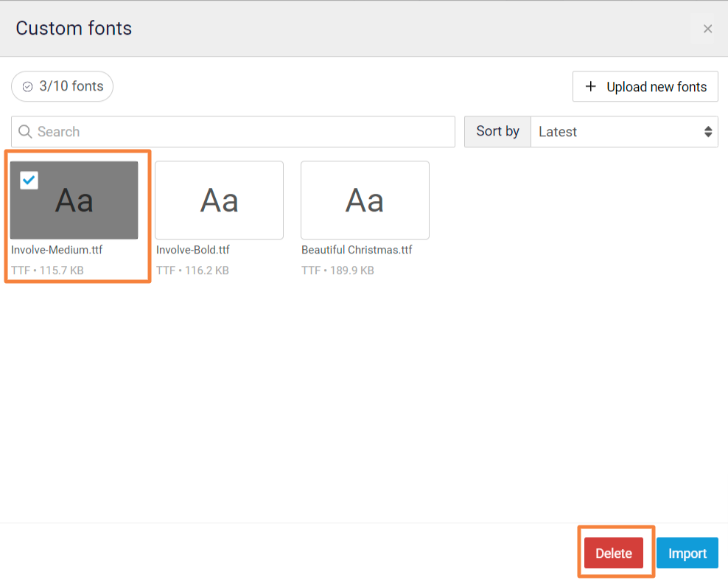This screenshot has height=580, width=728.
Task: Select the Beautiful Christmas.ttf Aa preview
Action: coord(365,200)
